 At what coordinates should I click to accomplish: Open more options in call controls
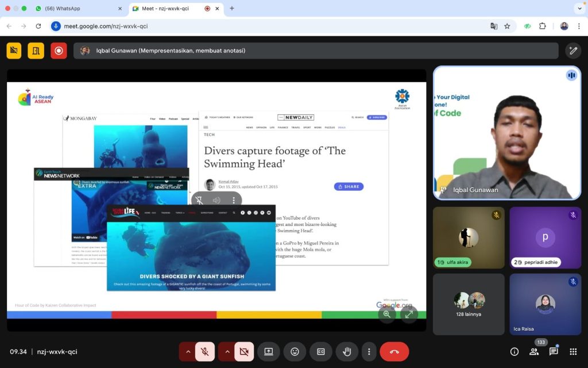(369, 352)
